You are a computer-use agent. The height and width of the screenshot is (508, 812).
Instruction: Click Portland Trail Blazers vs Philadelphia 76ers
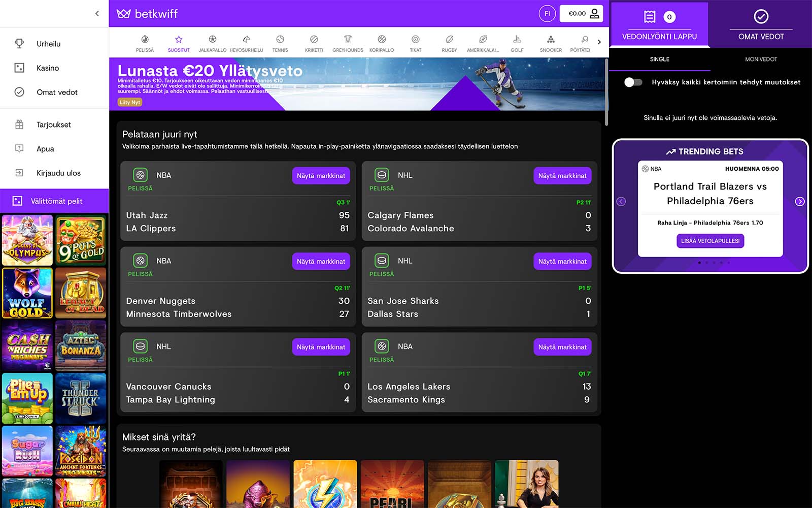pos(710,194)
